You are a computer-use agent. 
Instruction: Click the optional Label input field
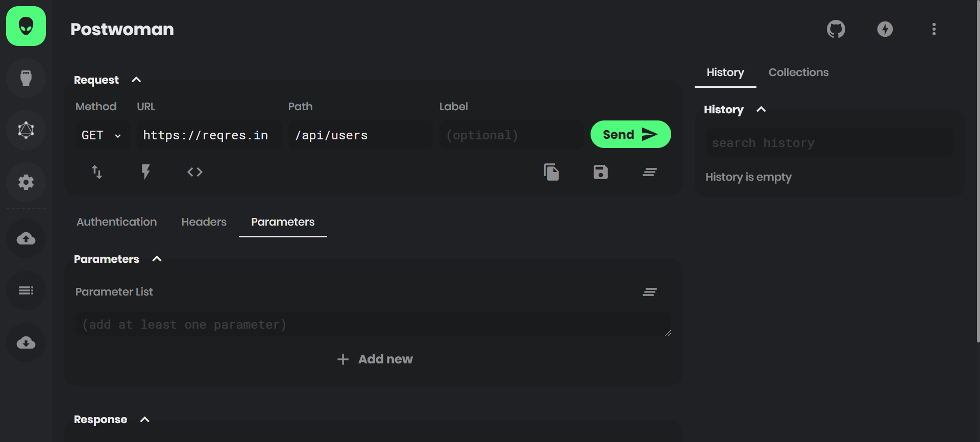pos(512,135)
